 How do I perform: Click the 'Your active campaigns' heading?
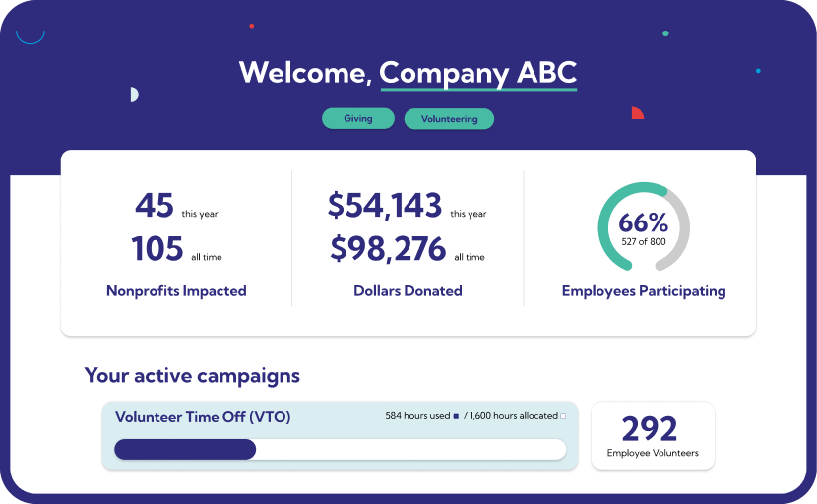tap(192, 376)
